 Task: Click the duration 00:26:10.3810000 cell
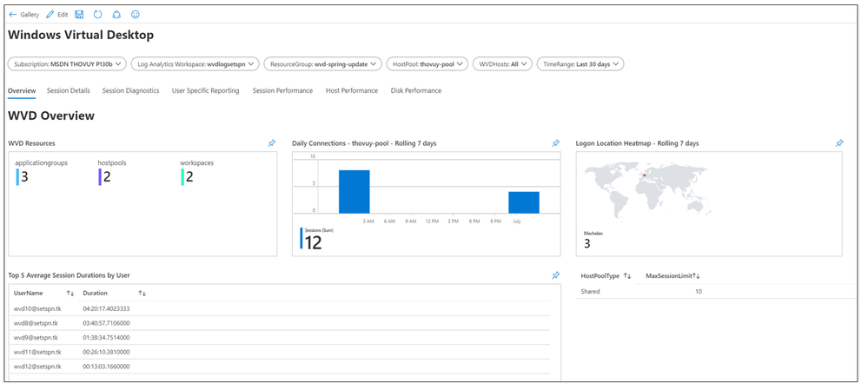point(106,352)
